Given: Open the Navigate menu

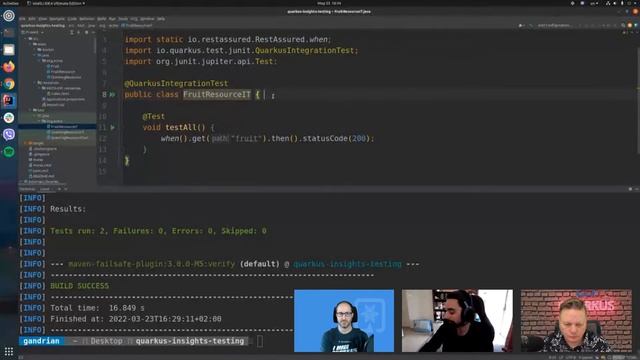Looking at the screenshot, I should coord(57,19).
